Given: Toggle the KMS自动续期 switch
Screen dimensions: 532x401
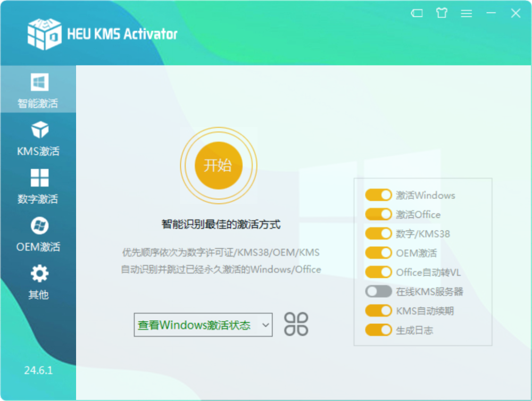Looking at the screenshot, I should click(x=379, y=311).
